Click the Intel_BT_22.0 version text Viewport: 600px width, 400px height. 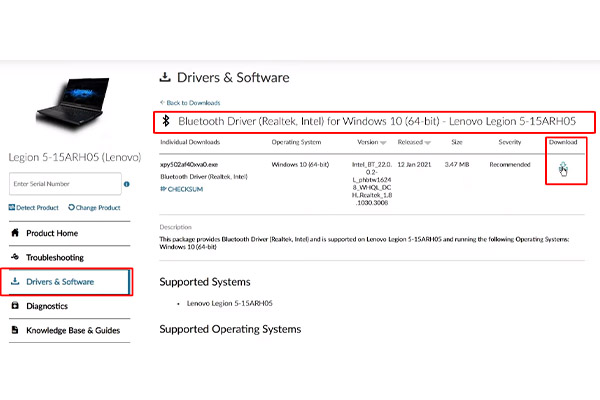[x=372, y=165]
